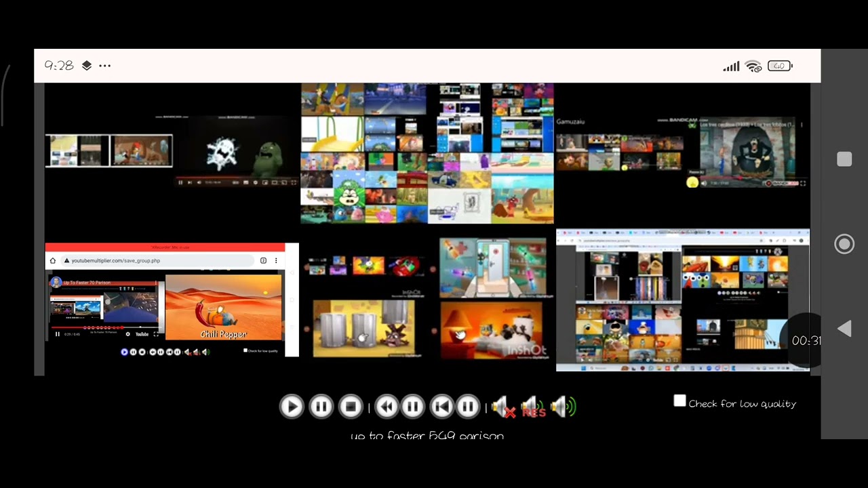Click the Pause button right after skip-to-start
The width and height of the screenshot is (868, 488).
point(468,407)
